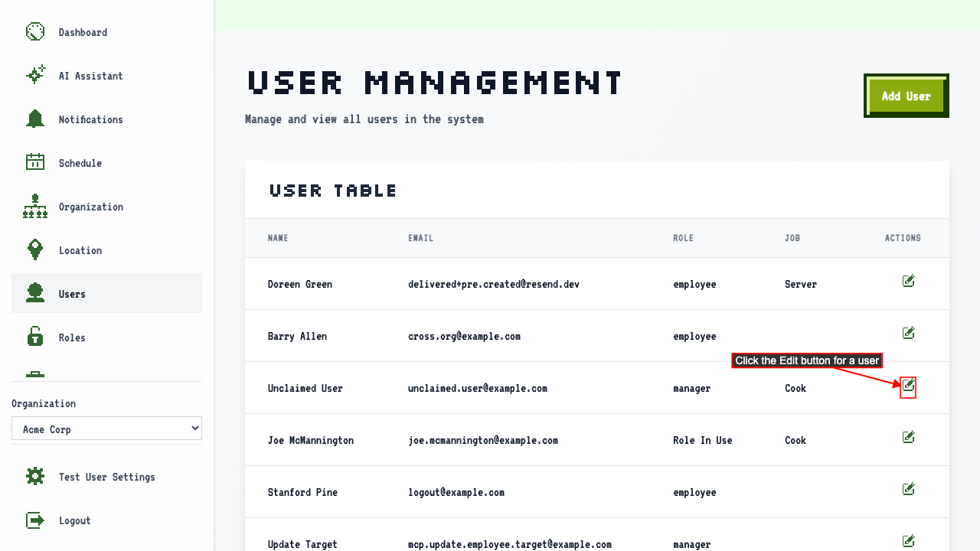Click the name Joe McMannington

coord(311,440)
